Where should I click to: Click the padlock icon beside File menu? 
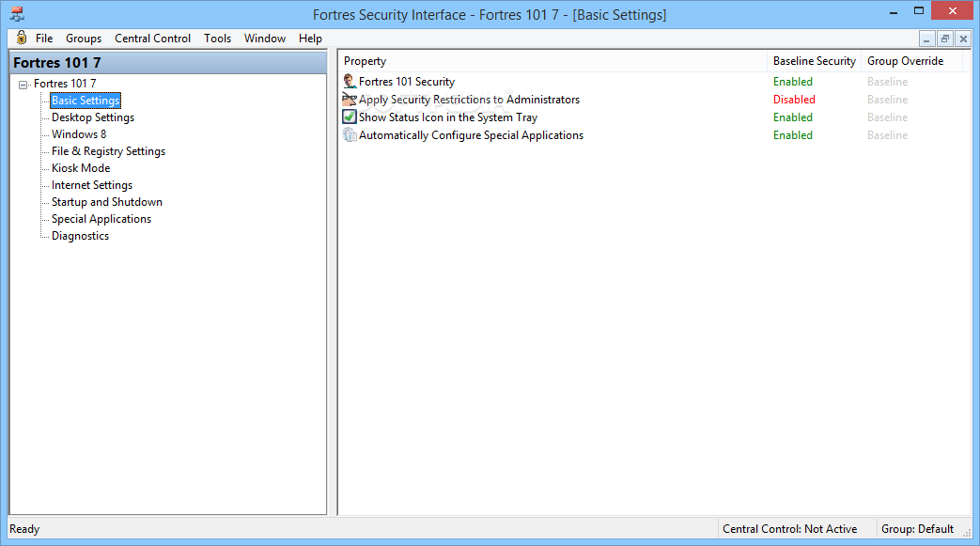coord(22,38)
